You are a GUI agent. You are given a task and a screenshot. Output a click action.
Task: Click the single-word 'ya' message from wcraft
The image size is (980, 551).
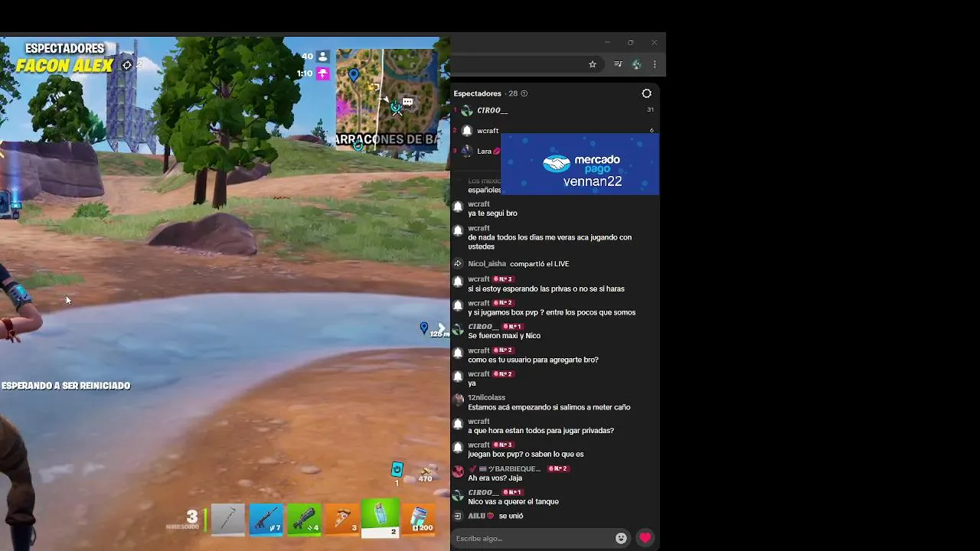click(x=472, y=383)
